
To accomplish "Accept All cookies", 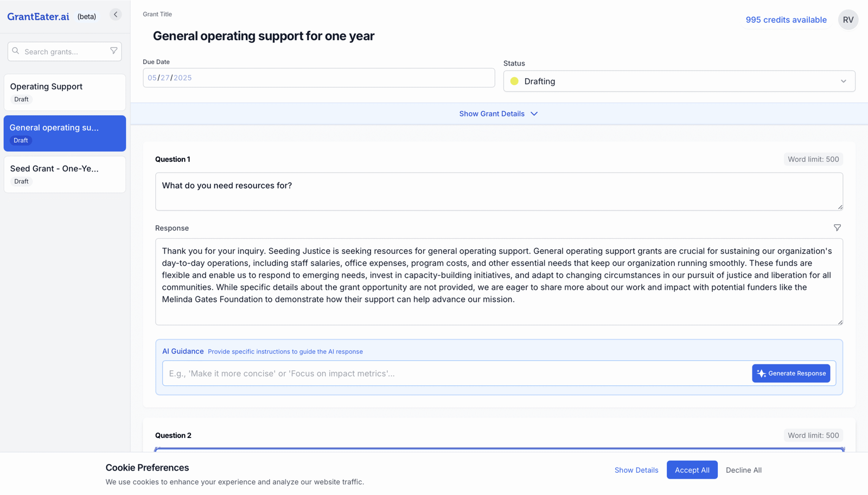I will (x=692, y=470).
